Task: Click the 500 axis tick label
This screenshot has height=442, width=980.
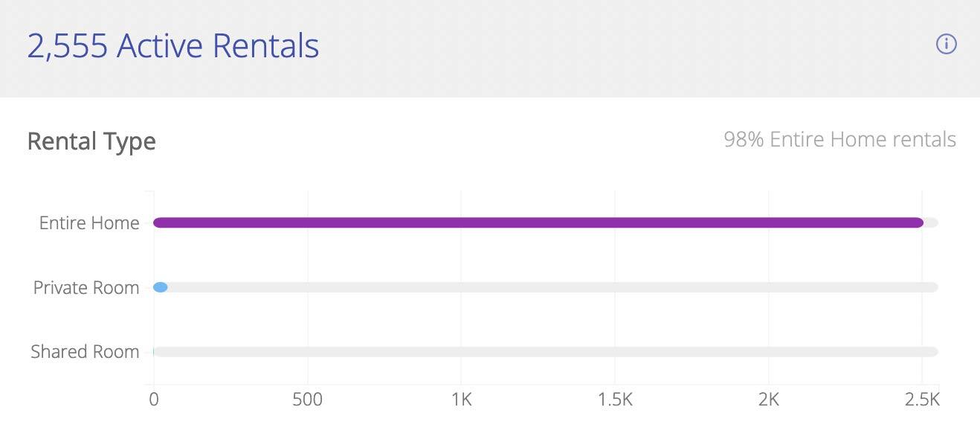Action: pyautogui.click(x=307, y=400)
